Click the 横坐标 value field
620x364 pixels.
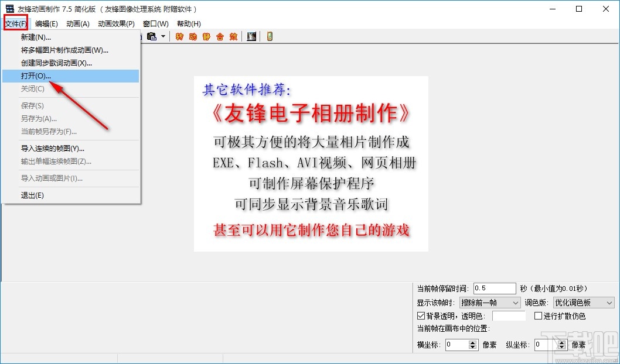(x=457, y=345)
